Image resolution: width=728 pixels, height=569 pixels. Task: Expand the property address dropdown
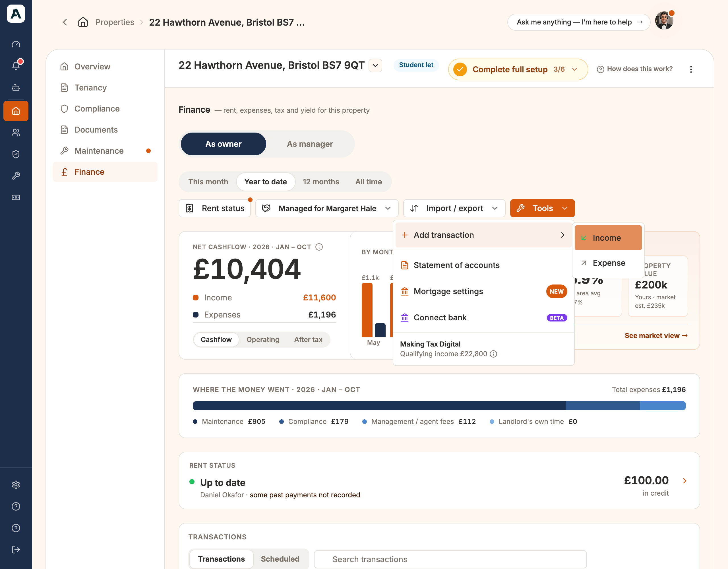[x=375, y=65]
